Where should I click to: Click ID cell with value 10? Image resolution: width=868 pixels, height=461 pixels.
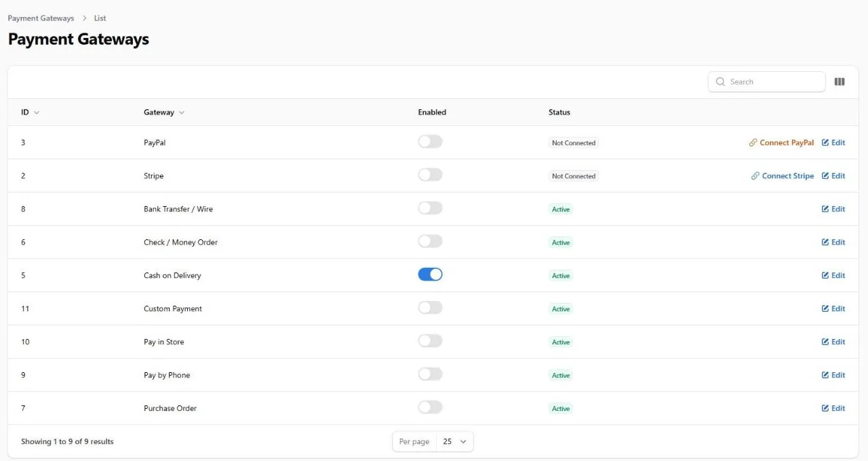click(25, 342)
